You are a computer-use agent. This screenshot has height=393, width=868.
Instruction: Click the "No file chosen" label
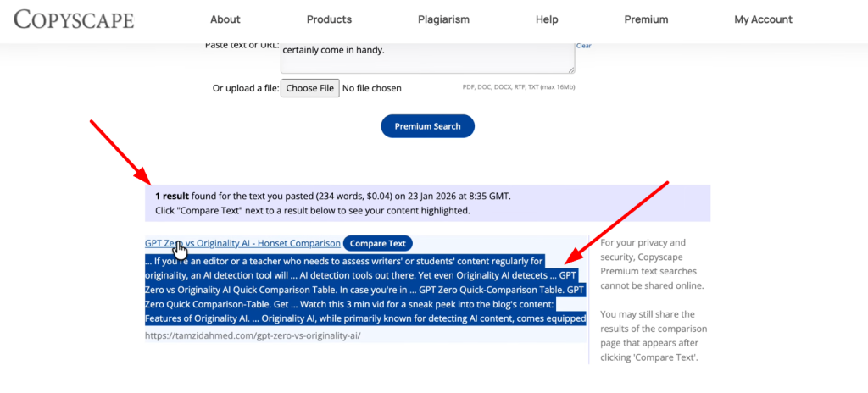[372, 88]
